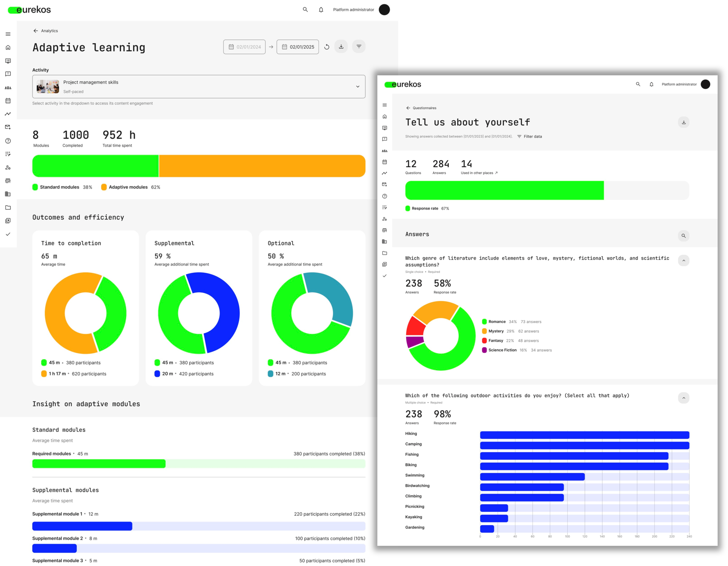Viewport: 728px width, 566px height.
Task: Open notifications bell in left window
Action: [x=321, y=10]
